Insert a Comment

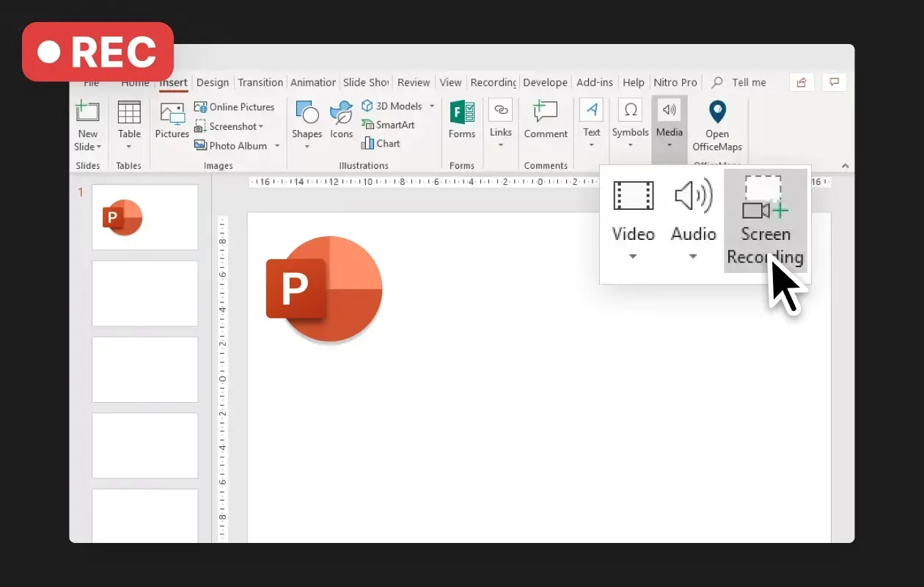pos(546,121)
